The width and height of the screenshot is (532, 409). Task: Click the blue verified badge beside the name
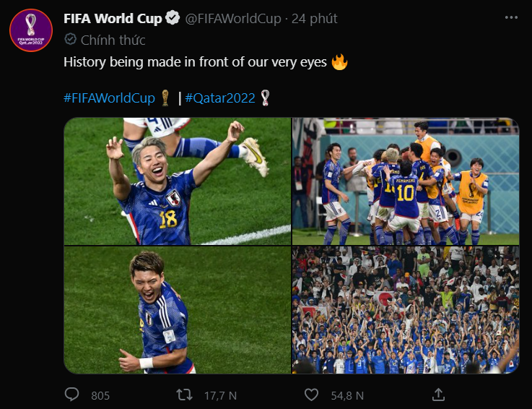click(x=174, y=19)
